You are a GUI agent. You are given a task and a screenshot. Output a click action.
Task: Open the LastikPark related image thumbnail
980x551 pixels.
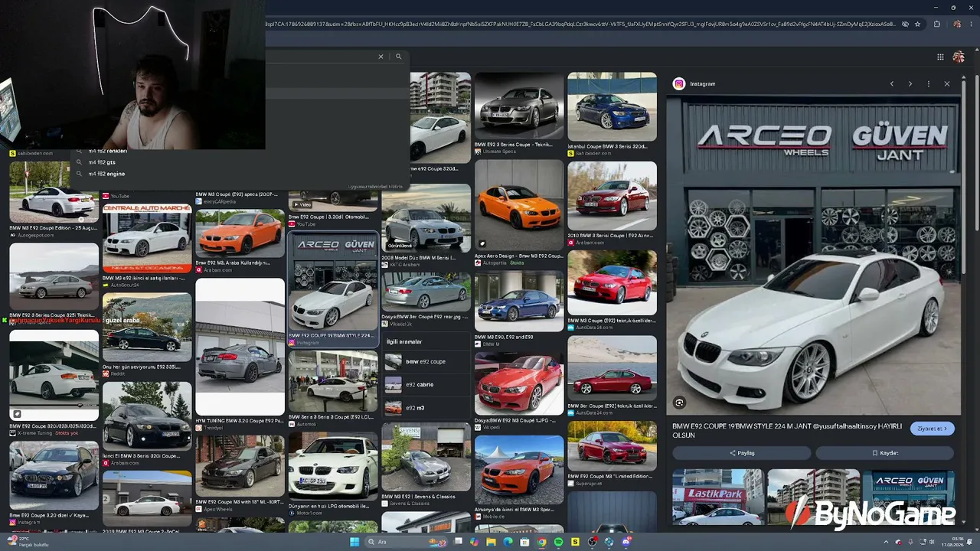(x=717, y=497)
